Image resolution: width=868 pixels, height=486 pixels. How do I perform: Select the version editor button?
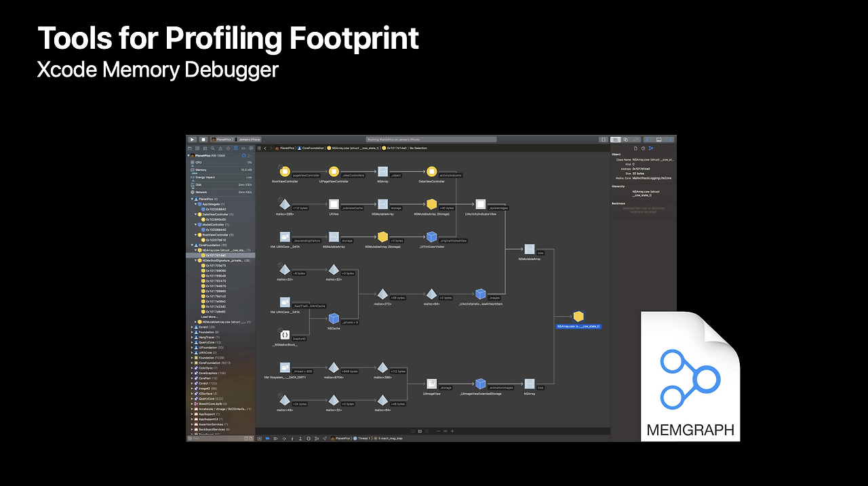point(635,140)
